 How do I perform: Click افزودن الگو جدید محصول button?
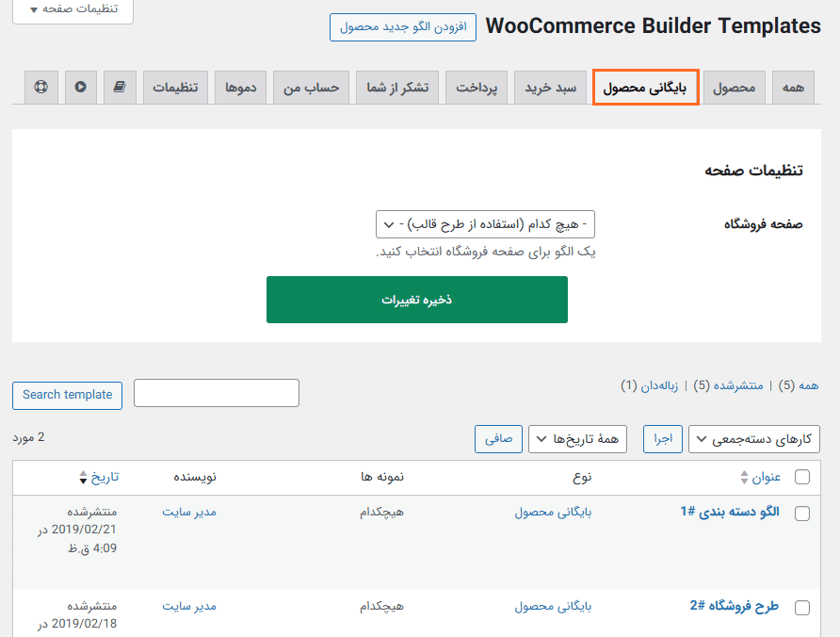(x=403, y=27)
